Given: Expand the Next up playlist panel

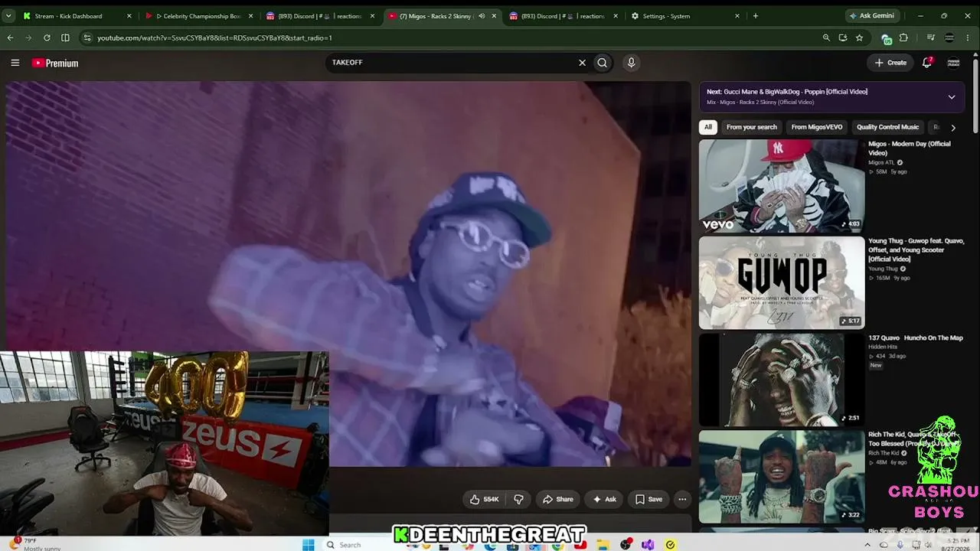Looking at the screenshot, I should [x=952, y=96].
